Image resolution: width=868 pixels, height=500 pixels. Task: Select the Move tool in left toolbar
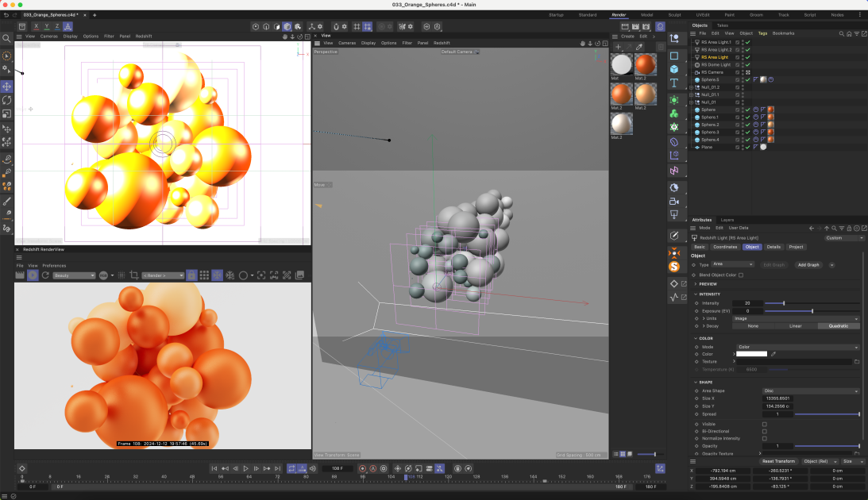point(6,87)
